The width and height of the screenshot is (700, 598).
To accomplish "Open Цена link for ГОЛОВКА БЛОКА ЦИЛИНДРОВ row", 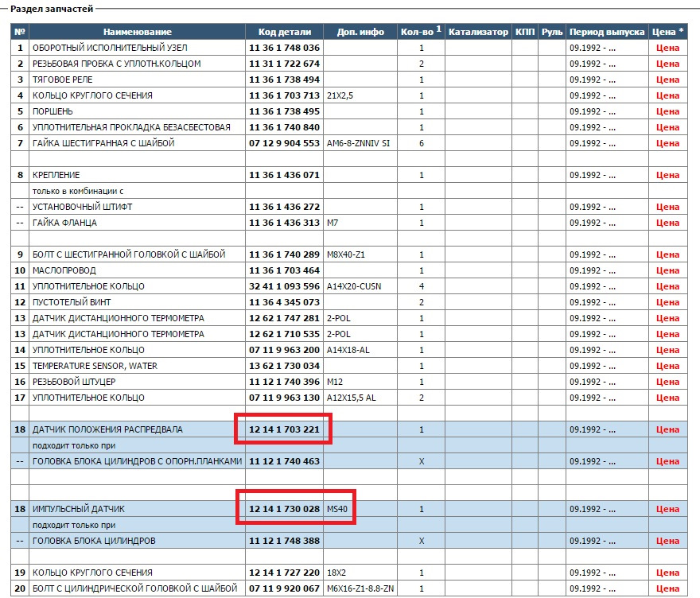I will tap(667, 541).
